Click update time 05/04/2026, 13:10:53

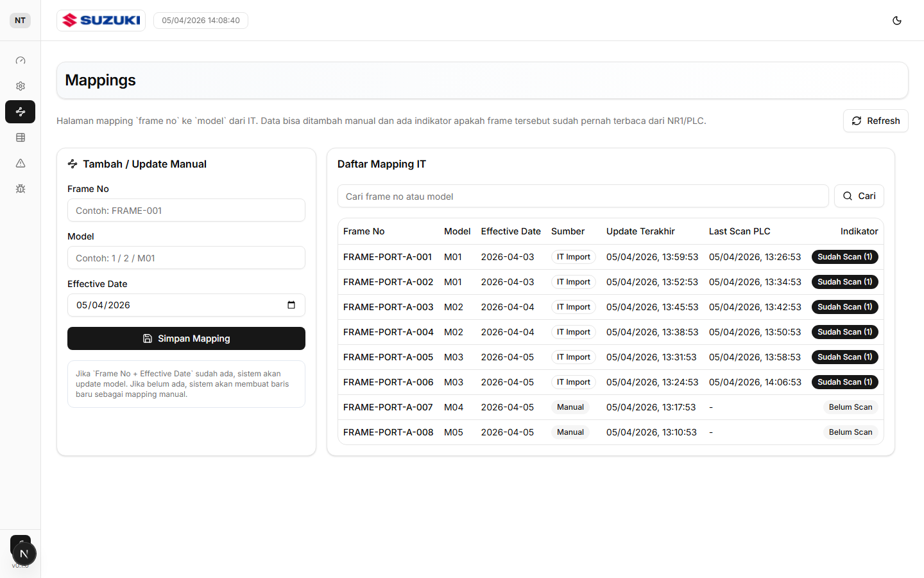point(651,432)
